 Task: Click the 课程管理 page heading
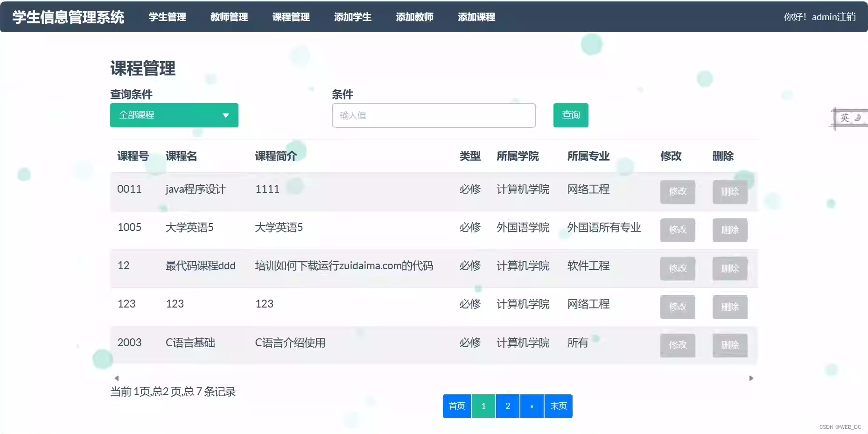(x=143, y=69)
